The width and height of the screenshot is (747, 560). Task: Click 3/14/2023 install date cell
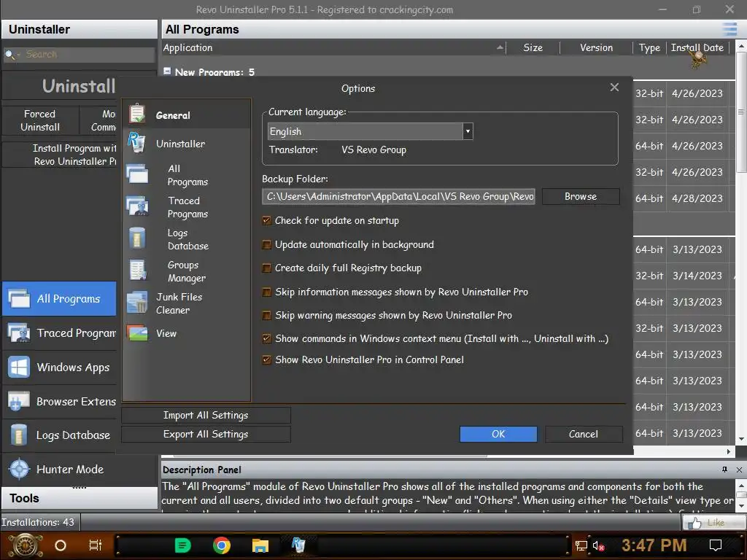click(697, 276)
